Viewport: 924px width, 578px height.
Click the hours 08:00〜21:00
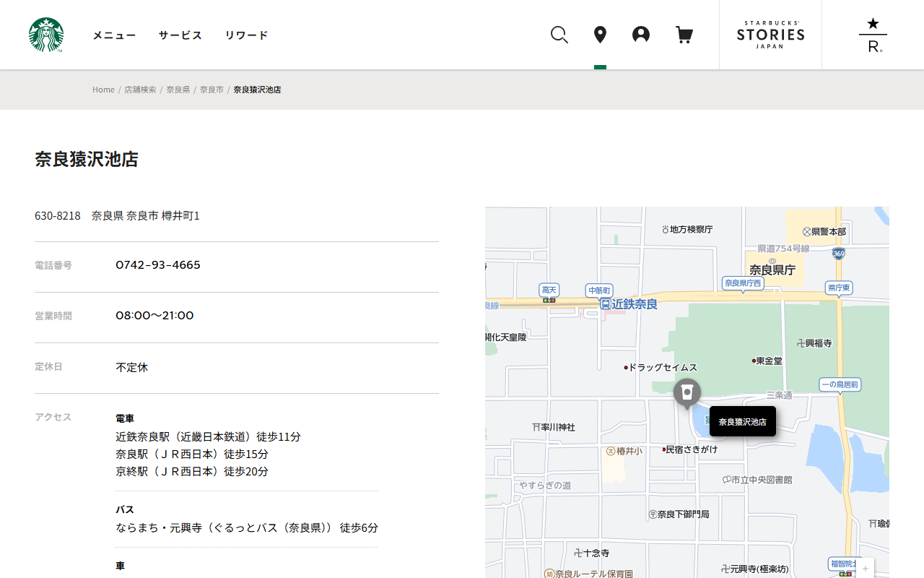pyautogui.click(x=154, y=316)
